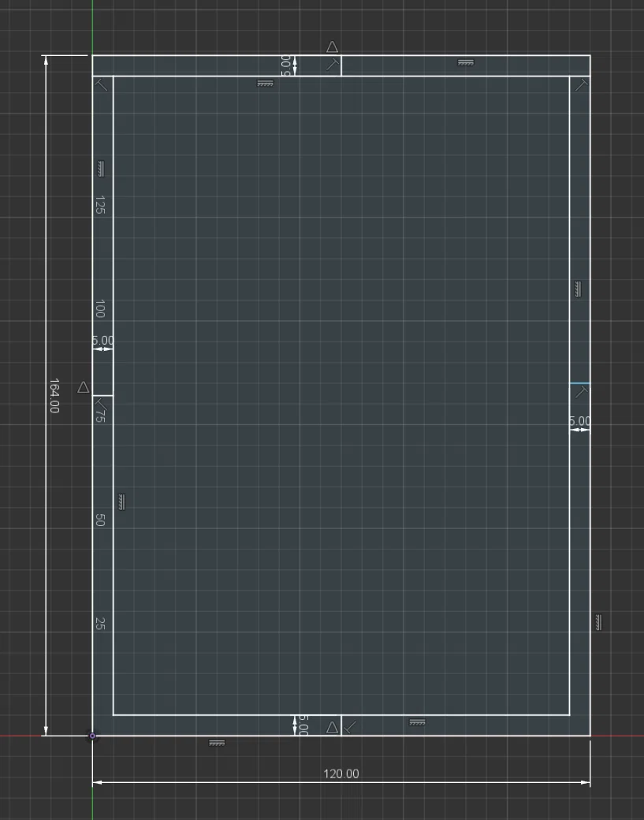Screen dimensions: 644x820
Task: Click perpendicular constraint at top-right inner corner
Action: (581, 84)
